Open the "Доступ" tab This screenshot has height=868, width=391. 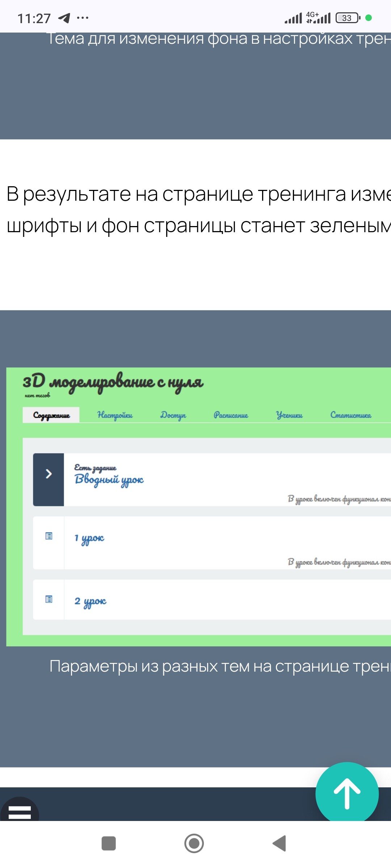pyautogui.click(x=173, y=415)
